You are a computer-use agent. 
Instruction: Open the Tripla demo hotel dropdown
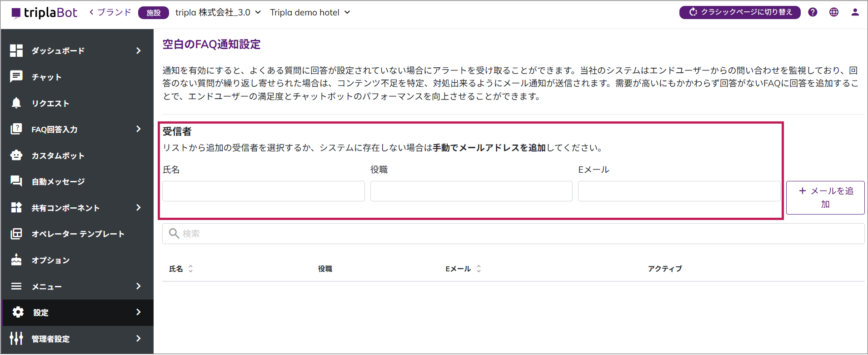point(310,12)
